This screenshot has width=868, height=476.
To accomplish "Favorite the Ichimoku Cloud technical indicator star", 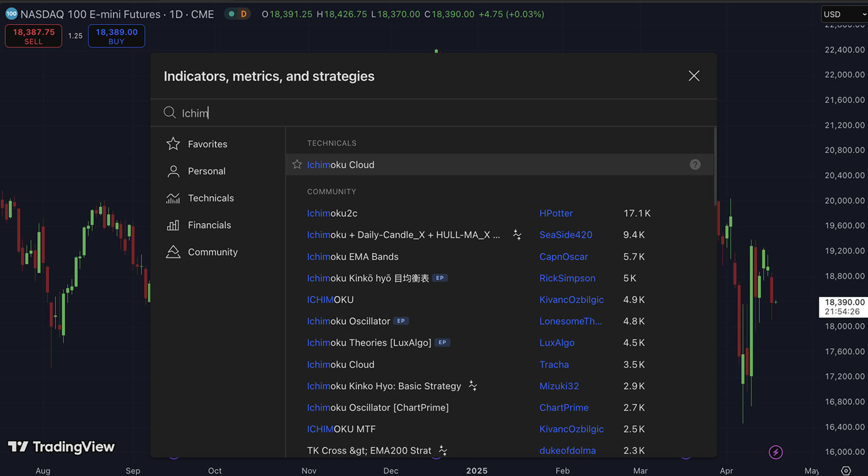I will coord(297,164).
